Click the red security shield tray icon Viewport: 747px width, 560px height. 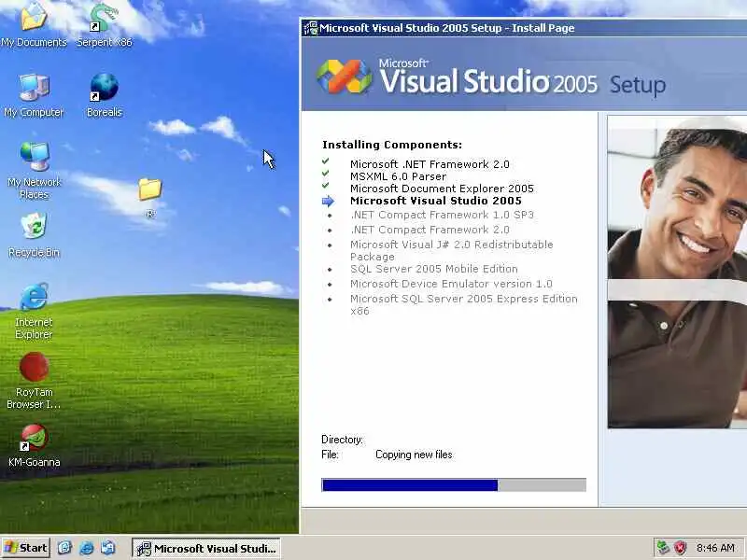pos(681,548)
